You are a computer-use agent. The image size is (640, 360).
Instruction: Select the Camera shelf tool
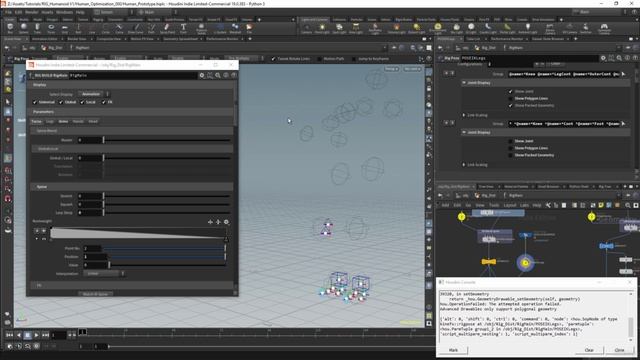click(x=307, y=29)
